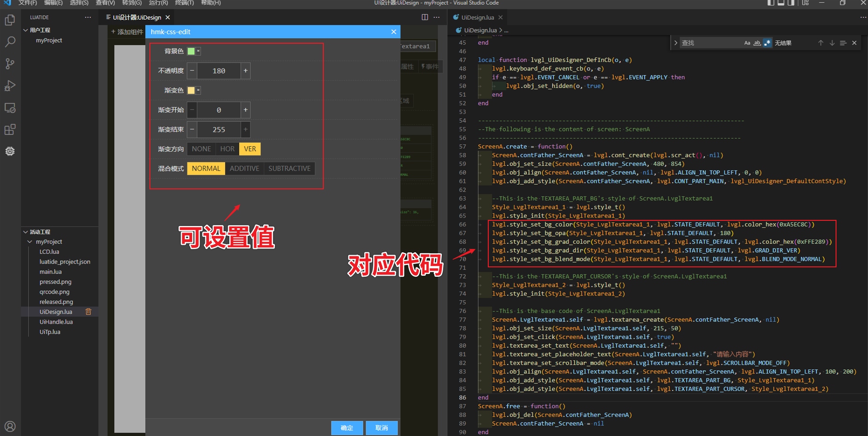Open the 终端(T) menu
This screenshot has width=868, height=436.
click(x=184, y=3)
